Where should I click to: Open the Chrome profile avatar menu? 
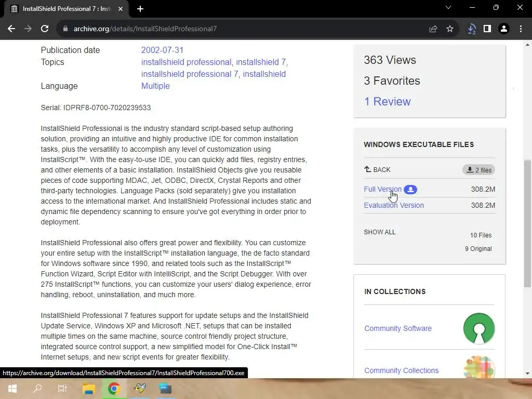pos(504,29)
